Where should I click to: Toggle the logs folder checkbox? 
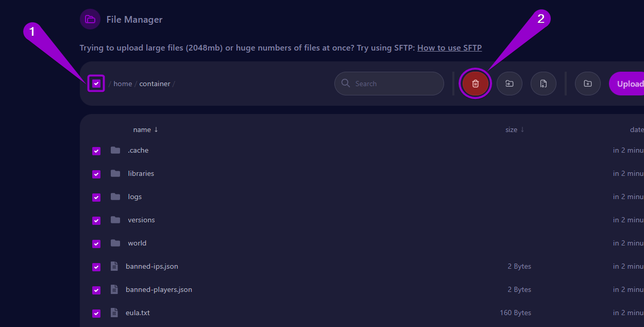click(96, 197)
